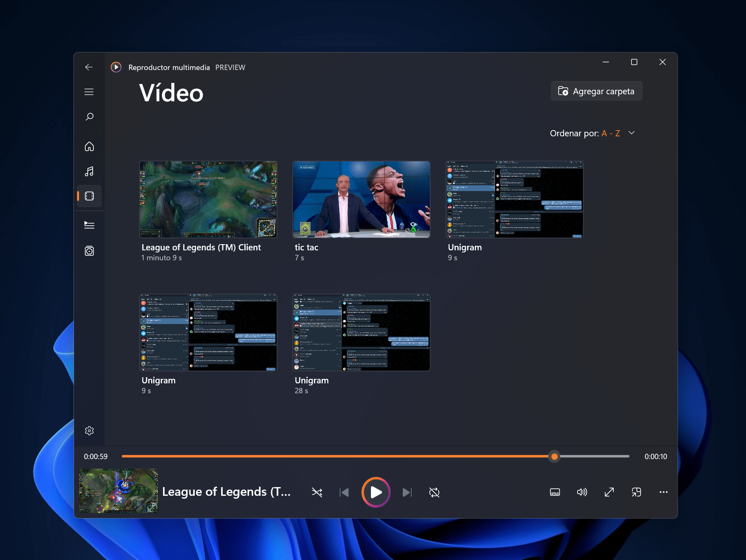Click remaining time 0:00:10
Viewport: 746px width, 560px height.
tap(656, 456)
